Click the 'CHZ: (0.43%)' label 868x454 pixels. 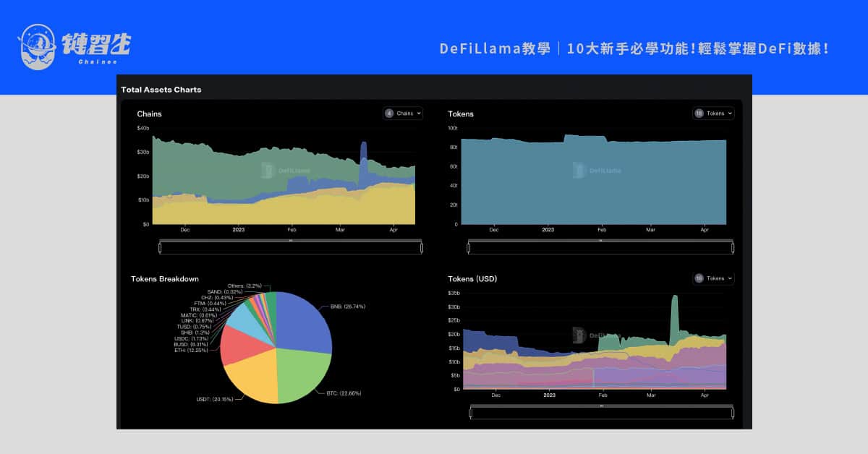(217, 298)
